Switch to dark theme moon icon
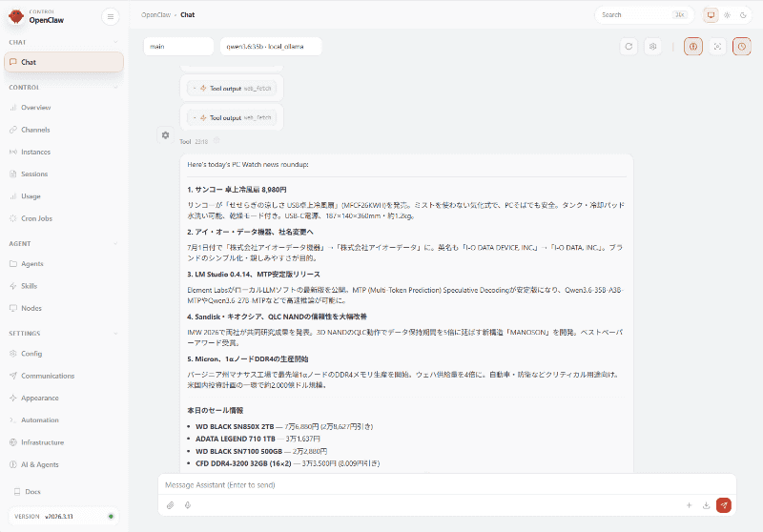 (x=743, y=15)
